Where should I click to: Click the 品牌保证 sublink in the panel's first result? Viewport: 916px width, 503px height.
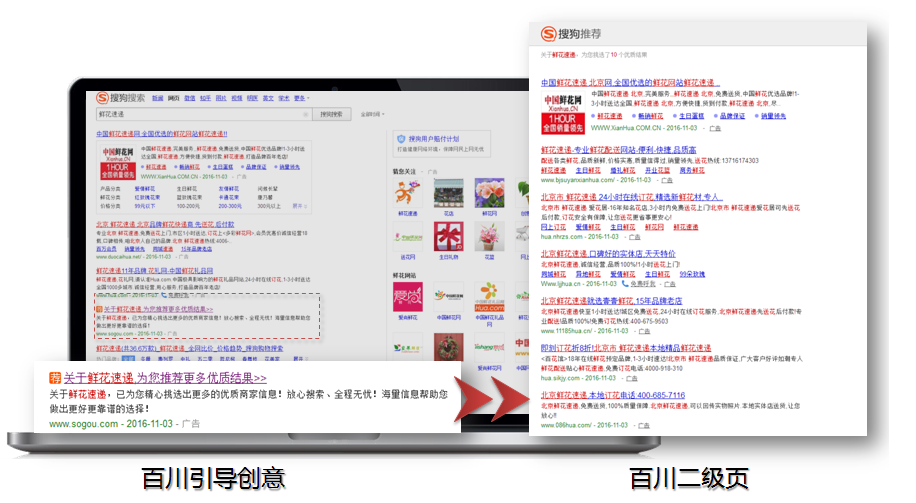(733, 116)
